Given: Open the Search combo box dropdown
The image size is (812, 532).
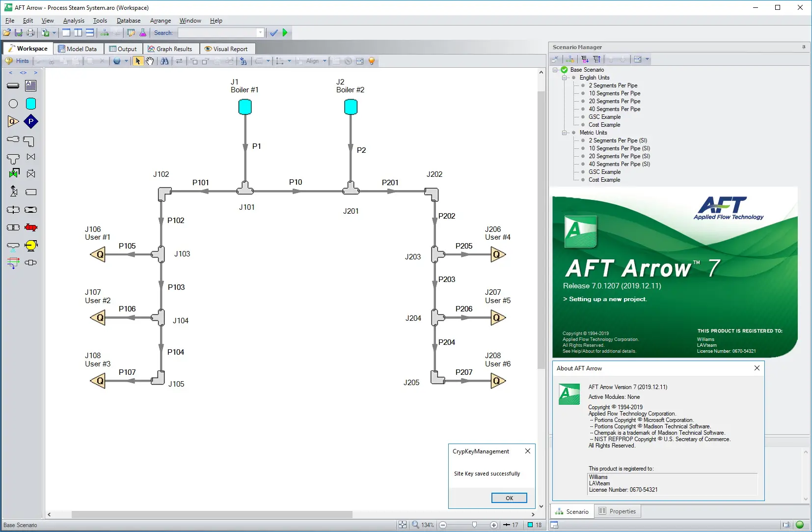Looking at the screenshot, I should tap(260, 33).
